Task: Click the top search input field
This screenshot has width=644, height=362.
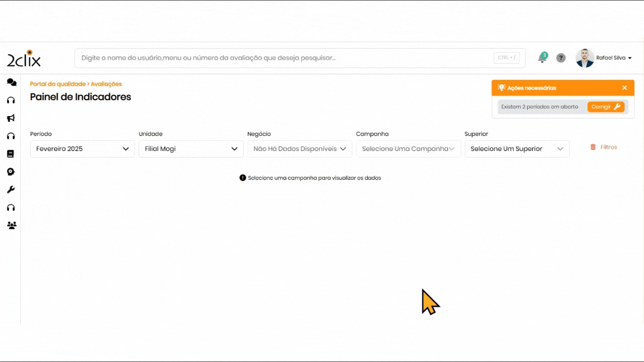Action: [x=285, y=58]
